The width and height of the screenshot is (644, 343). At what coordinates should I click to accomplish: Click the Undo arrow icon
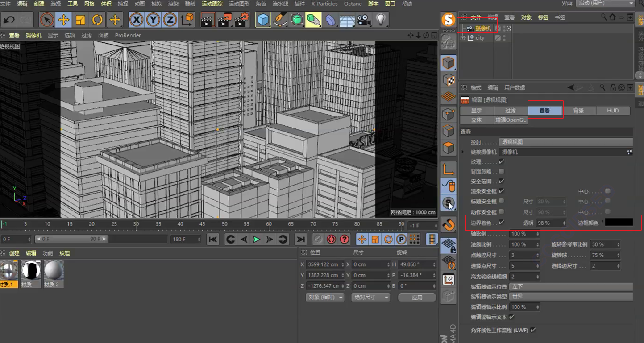tap(9, 20)
